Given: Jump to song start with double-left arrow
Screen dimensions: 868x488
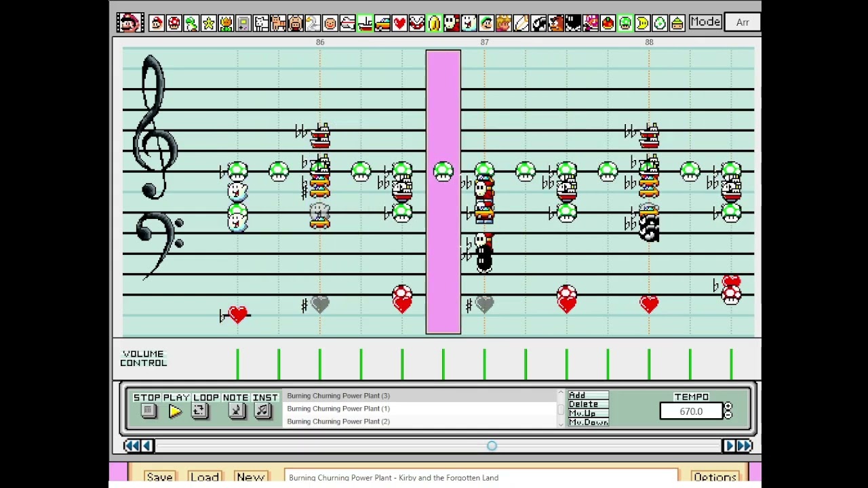Looking at the screenshot, I should tap(132, 445).
